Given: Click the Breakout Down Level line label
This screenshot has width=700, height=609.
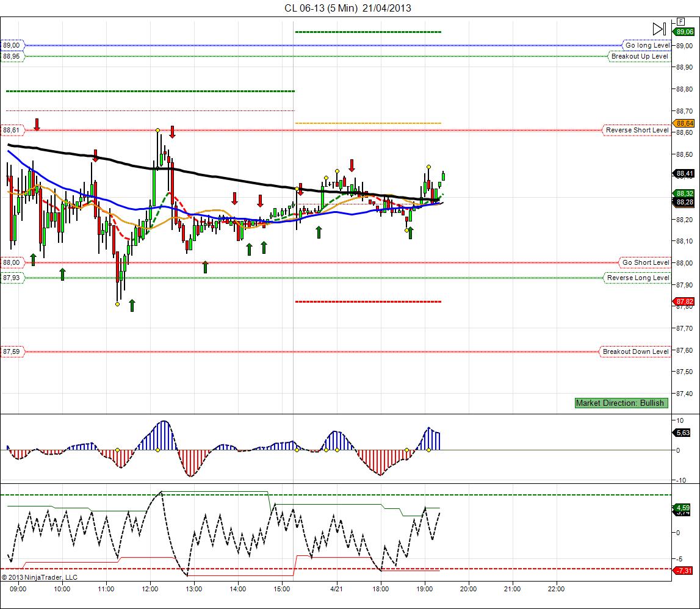Looking at the screenshot, I should coord(635,351).
